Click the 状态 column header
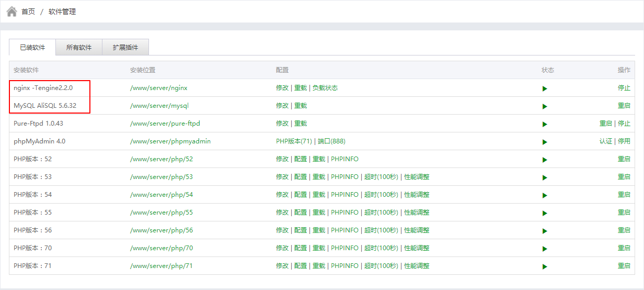Image resolution: width=644 pixels, height=290 pixels. (548, 70)
